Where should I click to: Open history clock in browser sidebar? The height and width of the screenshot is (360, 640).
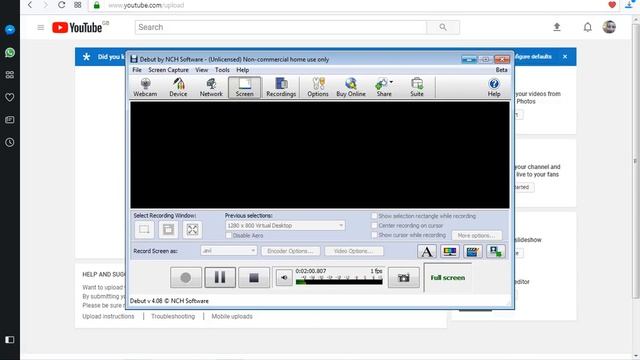pos(10,142)
